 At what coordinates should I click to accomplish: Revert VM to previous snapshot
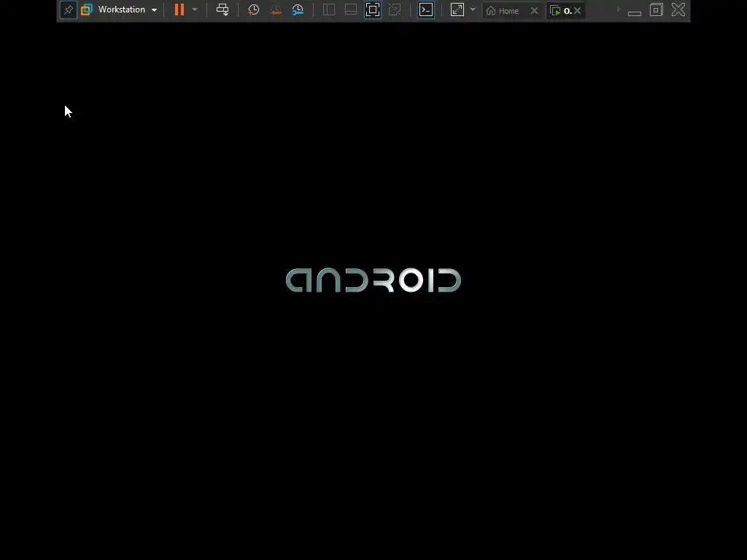tap(275, 9)
